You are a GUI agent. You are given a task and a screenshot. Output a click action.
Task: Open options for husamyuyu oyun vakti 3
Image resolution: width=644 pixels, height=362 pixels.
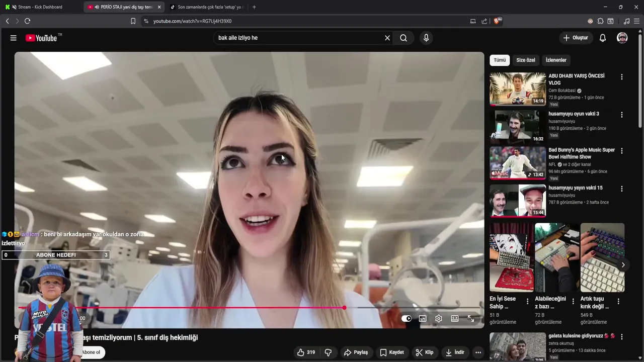622,115
